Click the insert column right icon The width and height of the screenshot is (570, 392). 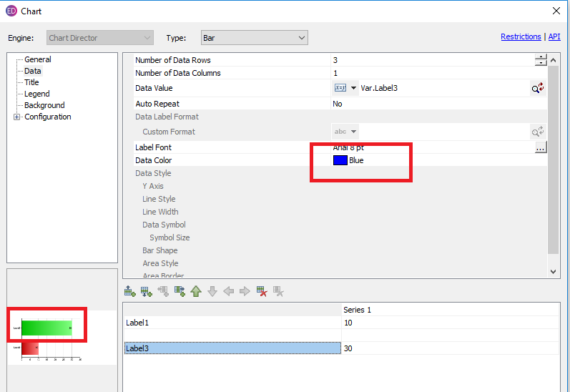pyautogui.click(x=180, y=291)
